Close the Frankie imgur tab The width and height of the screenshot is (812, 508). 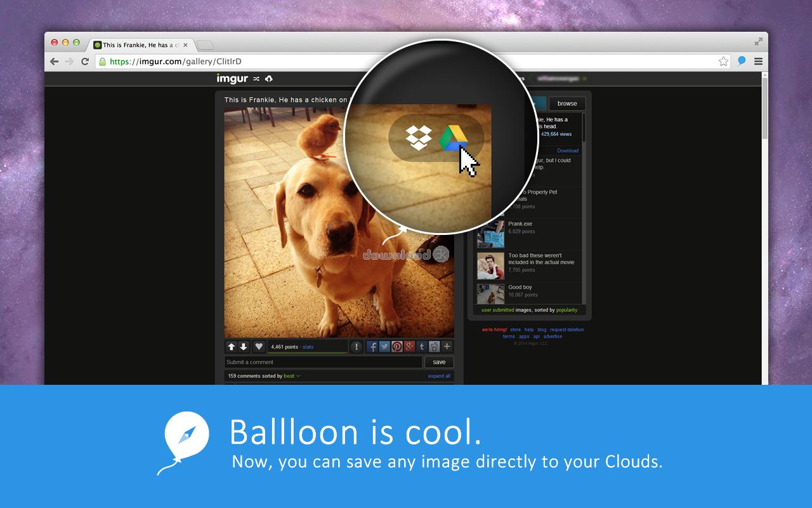coord(185,45)
